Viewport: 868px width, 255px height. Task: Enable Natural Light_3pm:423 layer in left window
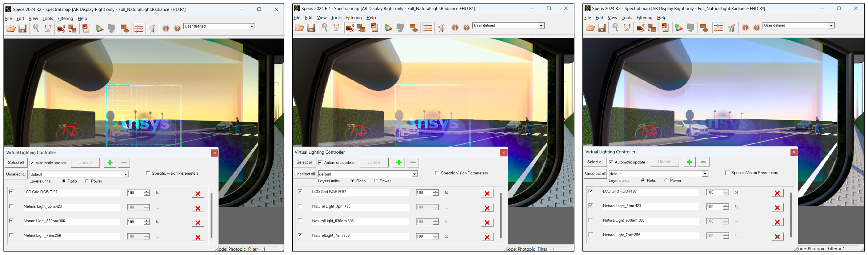point(12,206)
